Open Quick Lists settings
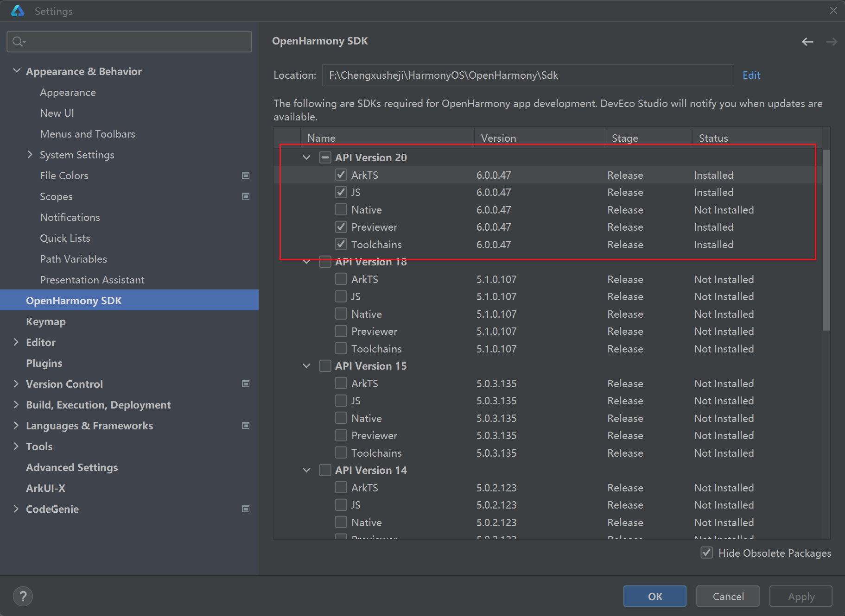Image resolution: width=845 pixels, height=616 pixels. (65, 238)
